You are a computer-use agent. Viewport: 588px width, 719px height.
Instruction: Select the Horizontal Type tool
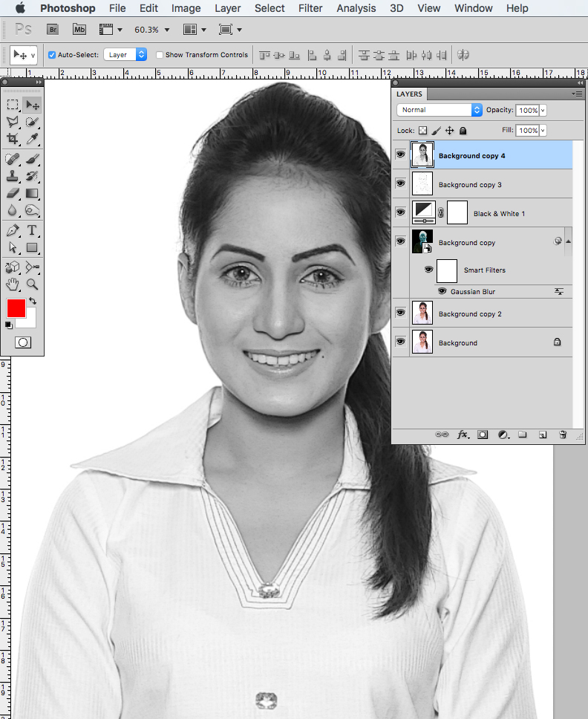coord(32,230)
